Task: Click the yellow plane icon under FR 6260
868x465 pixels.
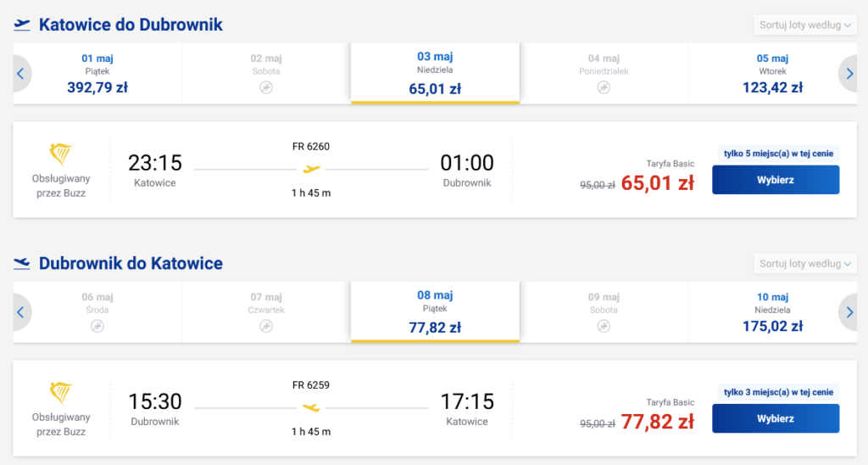Action: coord(312,169)
